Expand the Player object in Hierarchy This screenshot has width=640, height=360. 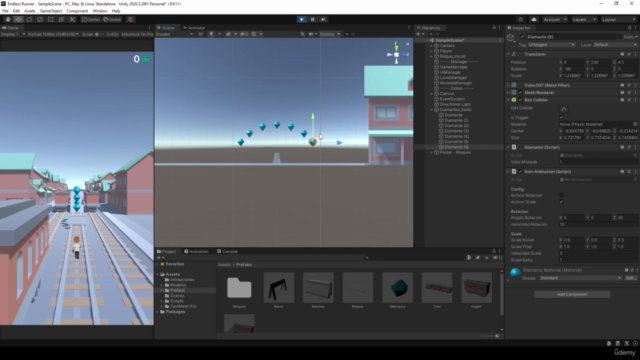point(431,51)
